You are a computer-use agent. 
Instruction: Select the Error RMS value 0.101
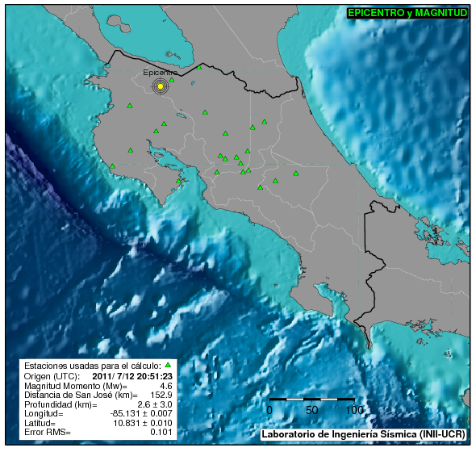[161, 433]
